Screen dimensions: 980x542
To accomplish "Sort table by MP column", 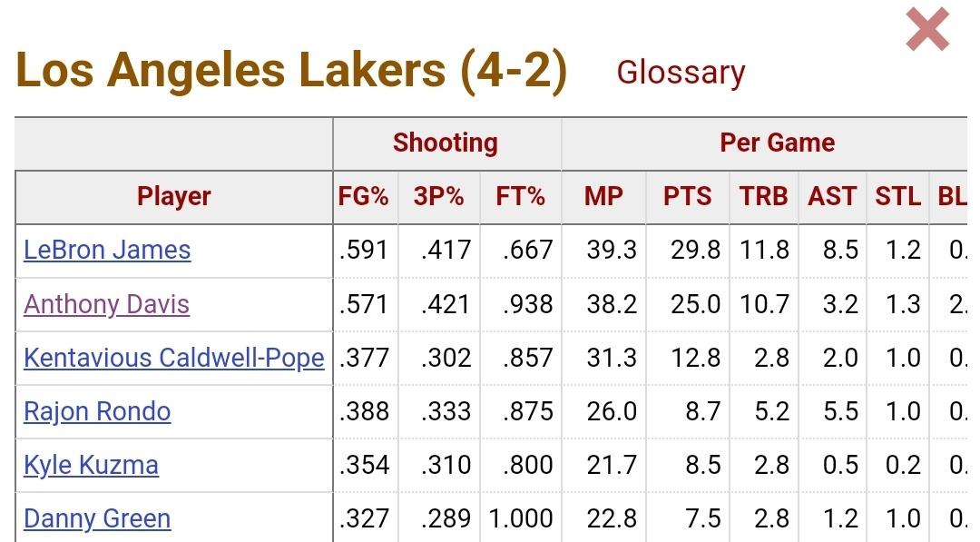I will pos(603,196).
